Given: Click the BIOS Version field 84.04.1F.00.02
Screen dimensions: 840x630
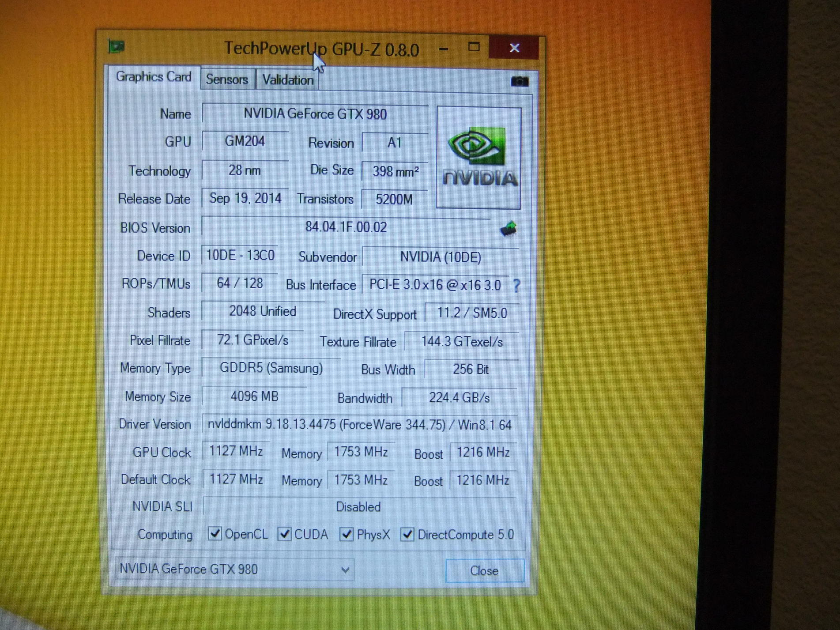Looking at the screenshot, I should click(346, 227).
